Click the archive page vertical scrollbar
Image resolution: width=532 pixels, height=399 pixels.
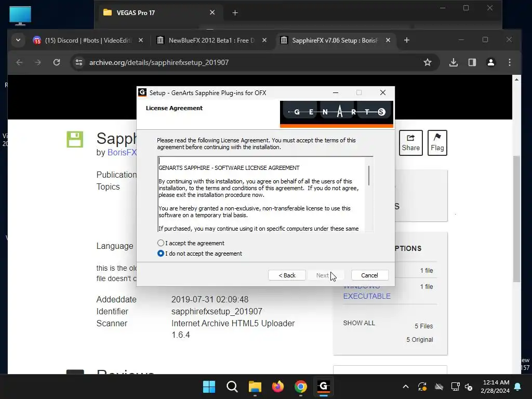[x=516, y=219]
